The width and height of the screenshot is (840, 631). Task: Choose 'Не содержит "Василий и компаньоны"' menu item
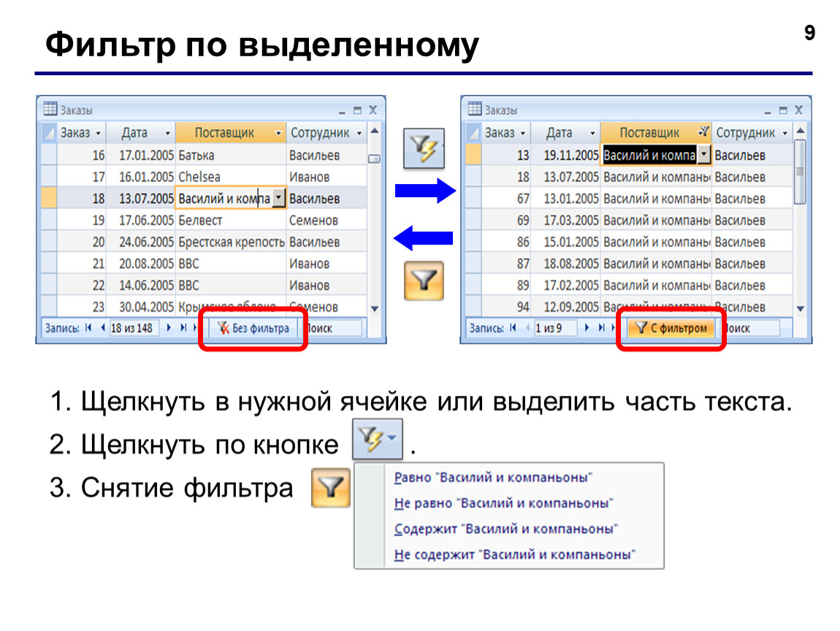514,554
